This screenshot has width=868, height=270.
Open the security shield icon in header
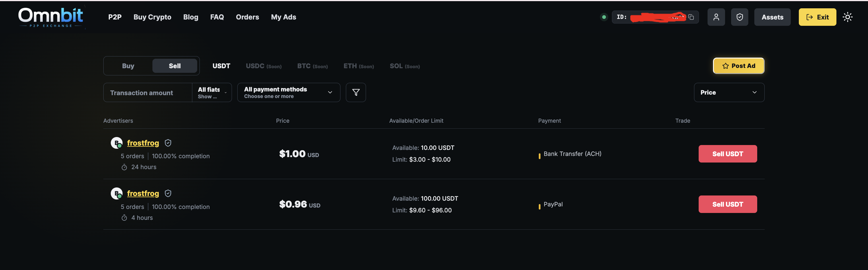(740, 17)
